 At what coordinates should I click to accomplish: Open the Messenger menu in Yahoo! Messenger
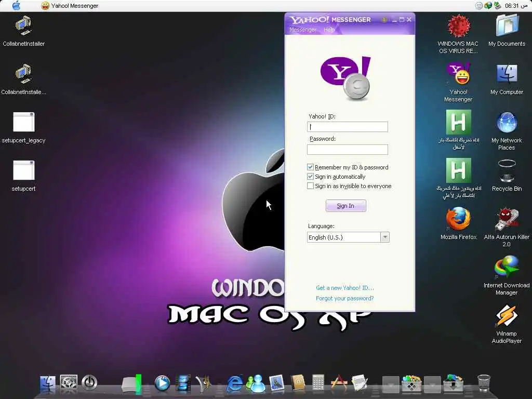[303, 30]
